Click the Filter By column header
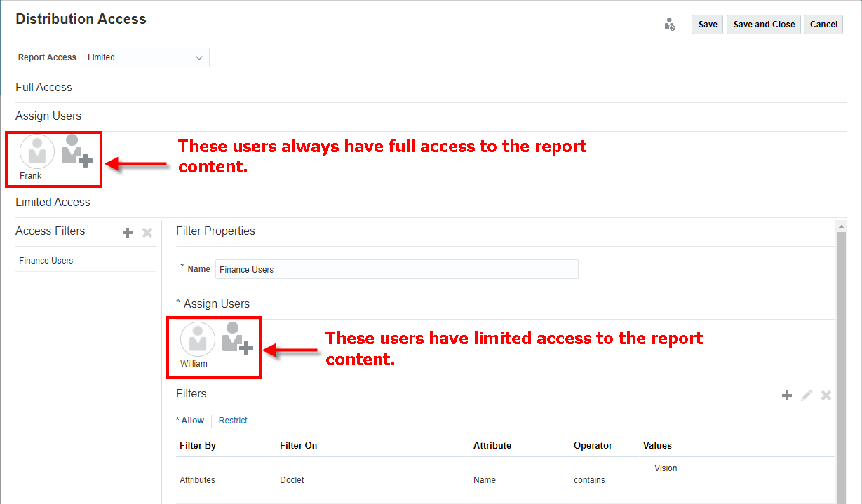Screen dimensions: 862x504 point(198,446)
